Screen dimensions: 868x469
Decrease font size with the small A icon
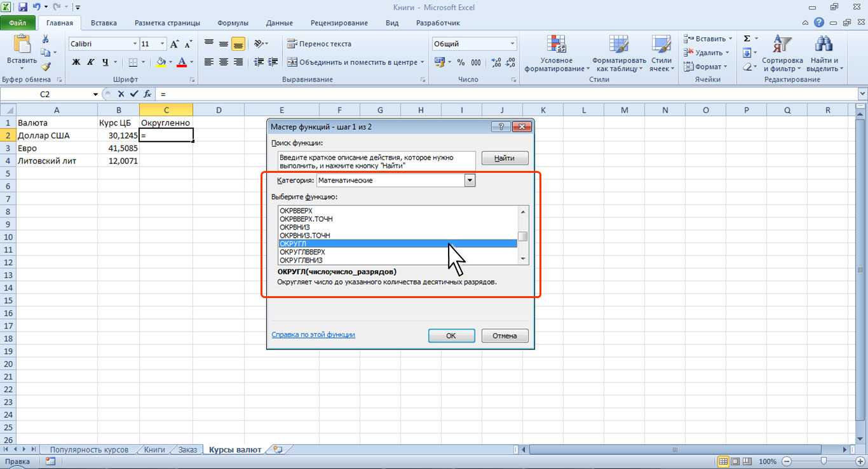pyautogui.click(x=187, y=44)
